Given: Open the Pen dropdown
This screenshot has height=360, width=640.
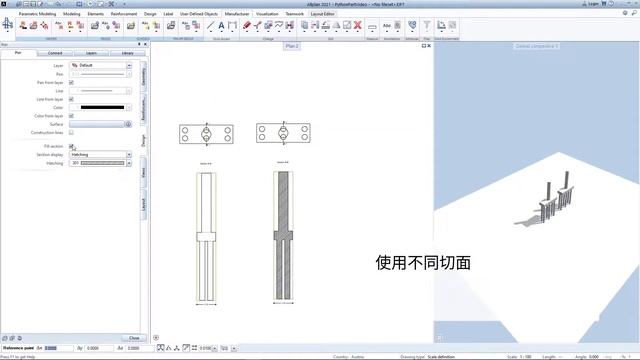Looking at the screenshot, I should pyautogui.click(x=129, y=74).
